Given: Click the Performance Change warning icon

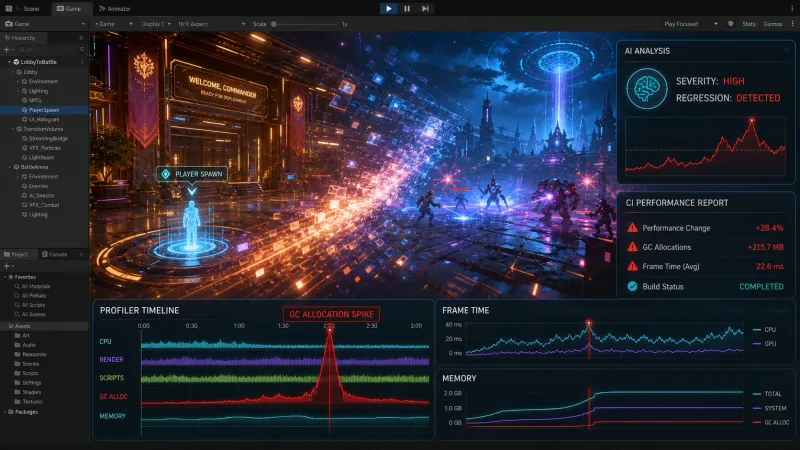Looking at the screenshot, I should pos(632,228).
